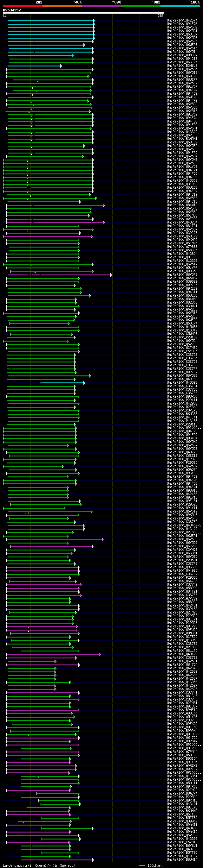This screenshot has width=203, height=868.
Task: Select hit UniRef100_Q43401
Action: [x=182, y=804]
